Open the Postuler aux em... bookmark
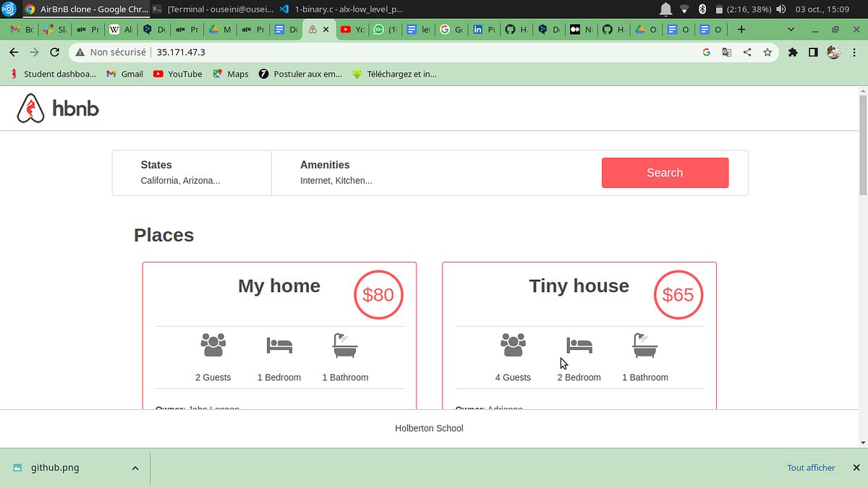The image size is (868, 488). click(300, 74)
